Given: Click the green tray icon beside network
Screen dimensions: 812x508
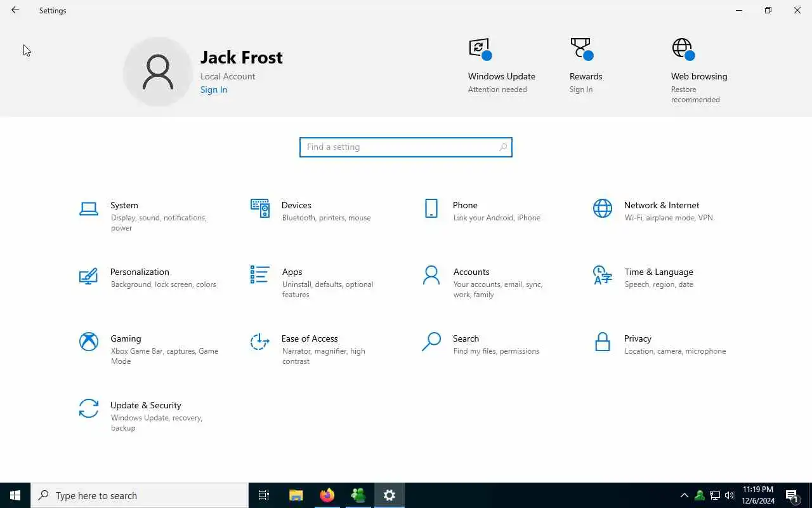Looking at the screenshot, I should pos(699,495).
